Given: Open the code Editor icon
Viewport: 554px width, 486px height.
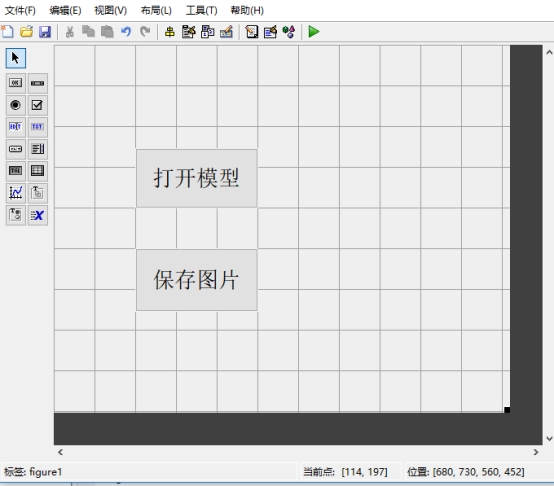Looking at the screenshot, I should click(x=252, y=32).
